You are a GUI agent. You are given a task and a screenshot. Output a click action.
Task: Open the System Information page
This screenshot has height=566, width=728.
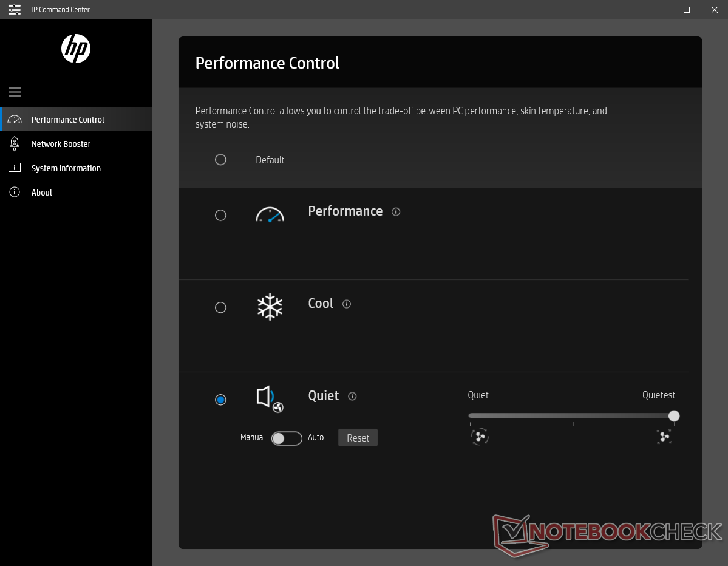click(x=76, y=168)
